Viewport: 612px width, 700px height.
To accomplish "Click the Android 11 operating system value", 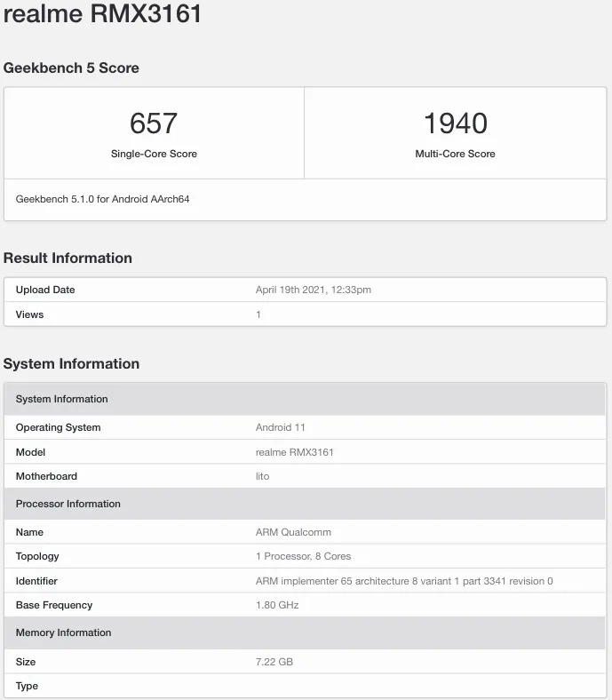I will click(281, 427).
